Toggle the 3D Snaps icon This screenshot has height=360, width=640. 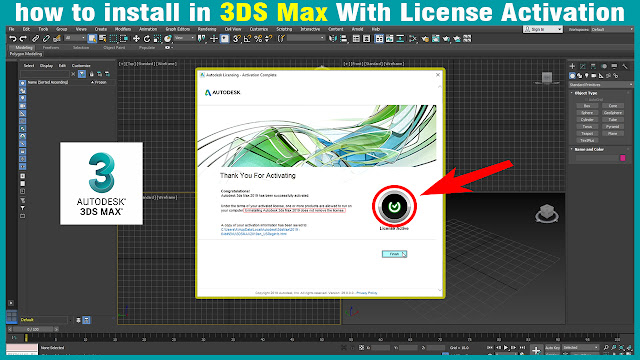coord(237,39)
